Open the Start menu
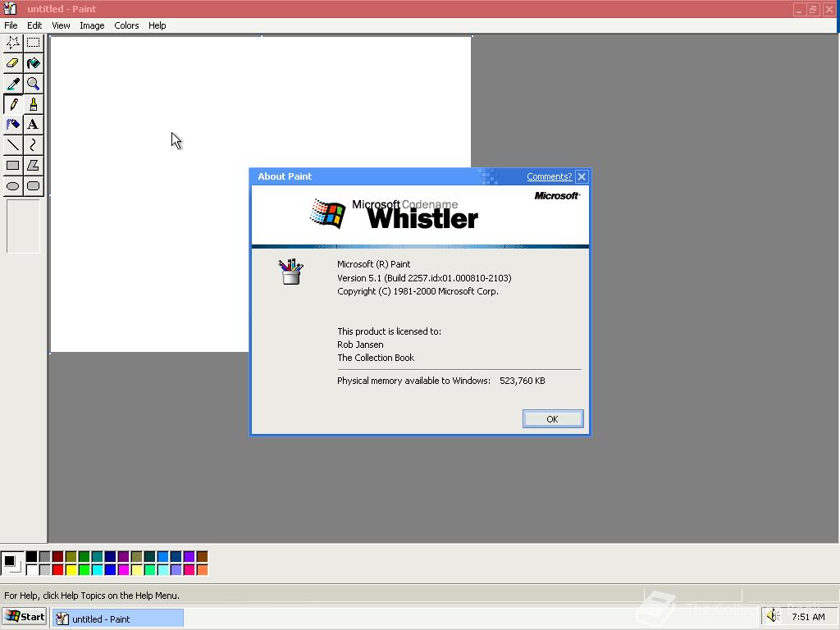Image resolution: width=840 pixels, height=630 pixels. point(25,617)
